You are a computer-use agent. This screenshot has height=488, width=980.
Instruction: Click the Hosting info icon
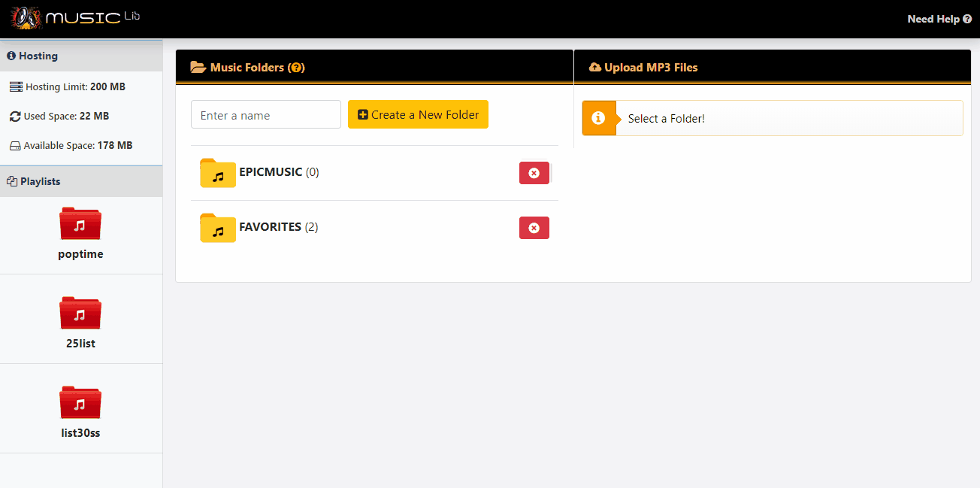(x=11, y=55)
